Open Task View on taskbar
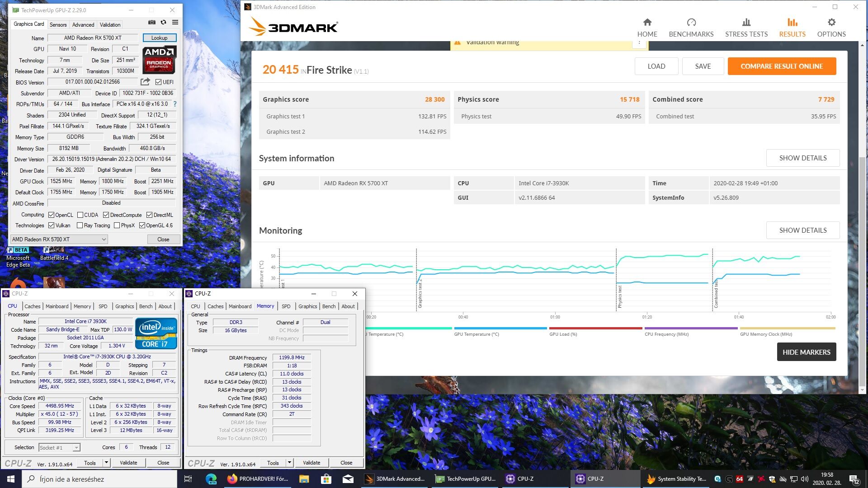Viewport: 868px width, 488px height. point(188,479)
